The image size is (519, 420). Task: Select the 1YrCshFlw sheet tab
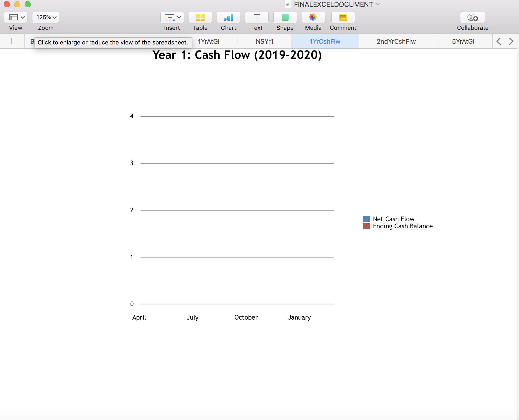coord(325,41)
